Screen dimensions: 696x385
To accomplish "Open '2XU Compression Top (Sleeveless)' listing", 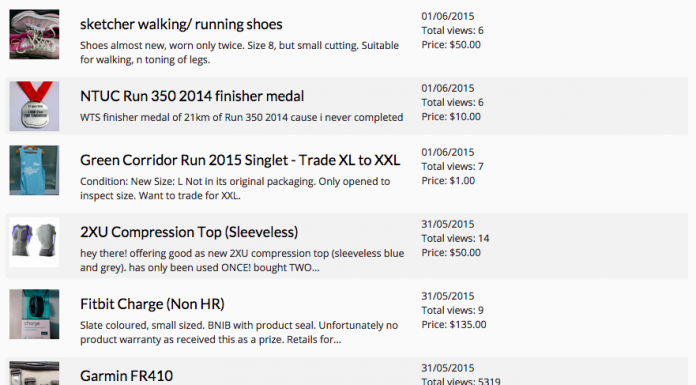I will coord(189,232).
